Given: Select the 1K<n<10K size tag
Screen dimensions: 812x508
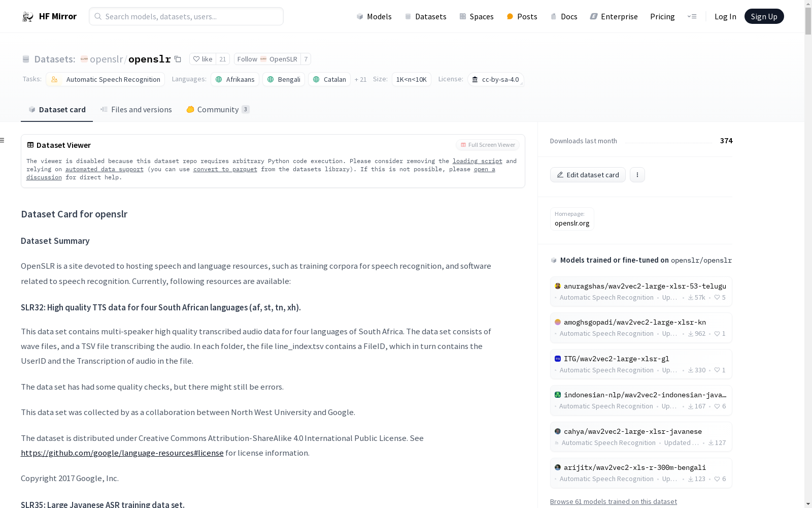Looking at the screenshot, I should (412, 79).
